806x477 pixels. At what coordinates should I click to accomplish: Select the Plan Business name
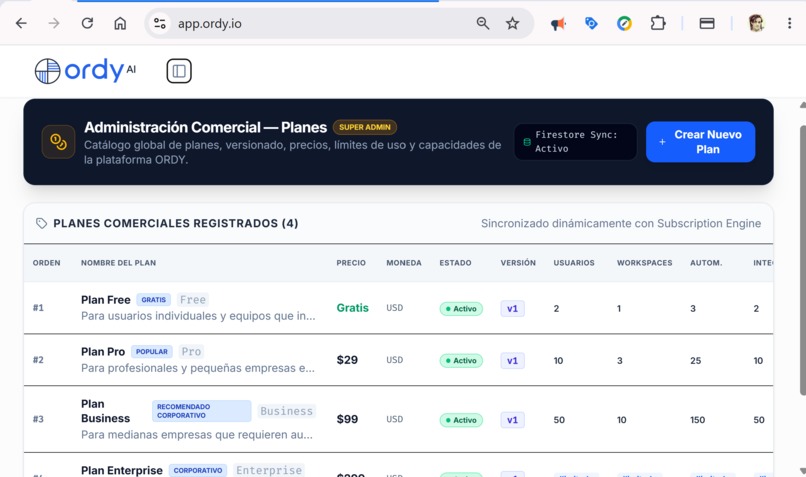(x=105, y=411)
